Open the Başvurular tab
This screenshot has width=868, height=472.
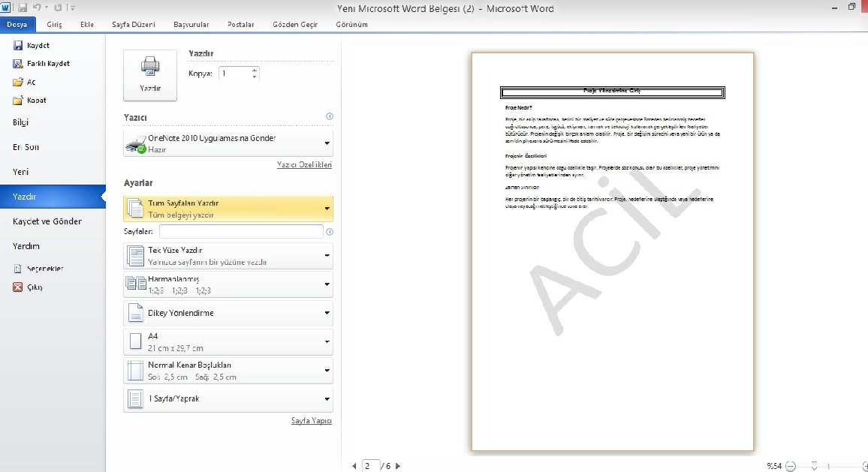(x=191, y=24)
